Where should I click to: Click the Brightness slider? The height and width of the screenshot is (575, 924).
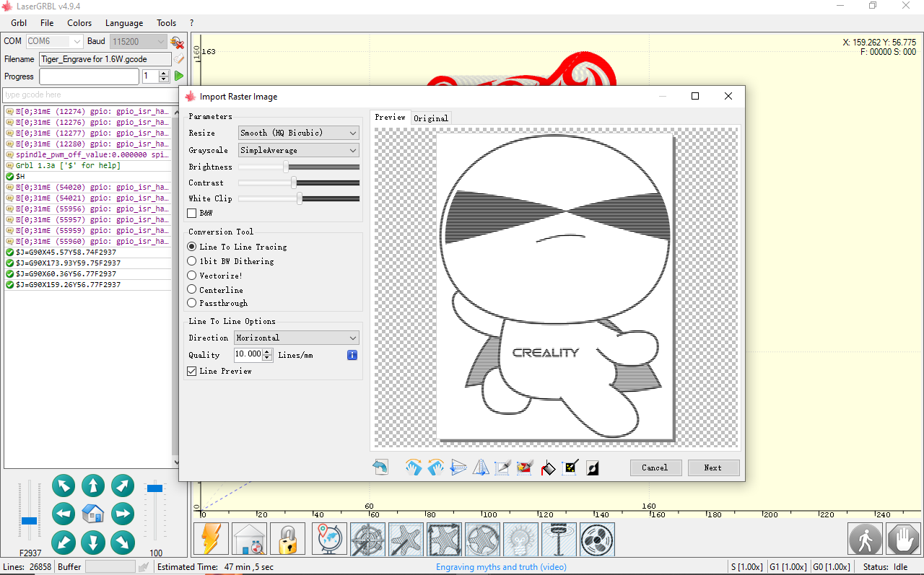tap(299, 167)
